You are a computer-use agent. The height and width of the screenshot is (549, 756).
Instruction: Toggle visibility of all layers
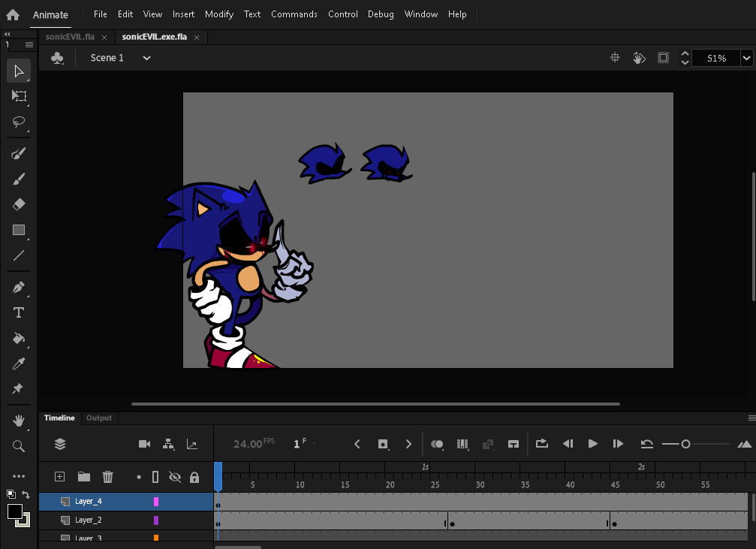tap(175, 477)
